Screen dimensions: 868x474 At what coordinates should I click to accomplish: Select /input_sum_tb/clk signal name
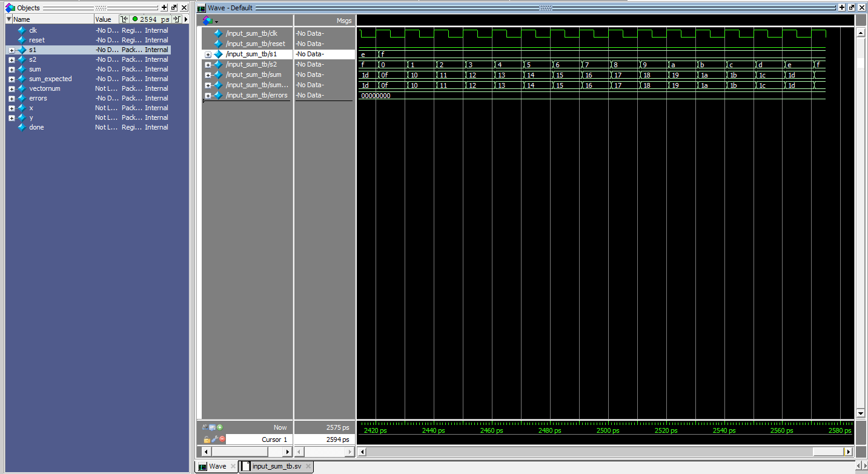(x=251, y=33)
